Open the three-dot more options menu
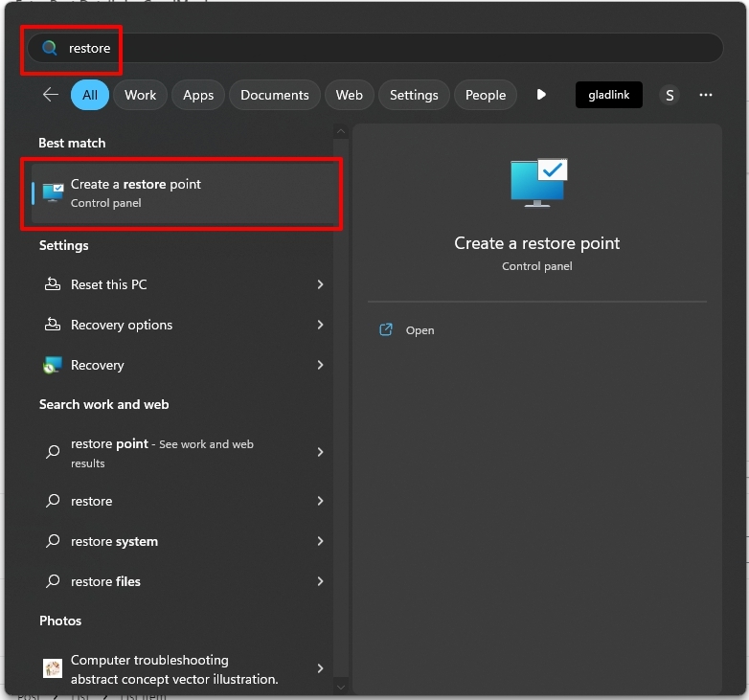This screenshot has height=700, width=749. (x=706, y=95)
